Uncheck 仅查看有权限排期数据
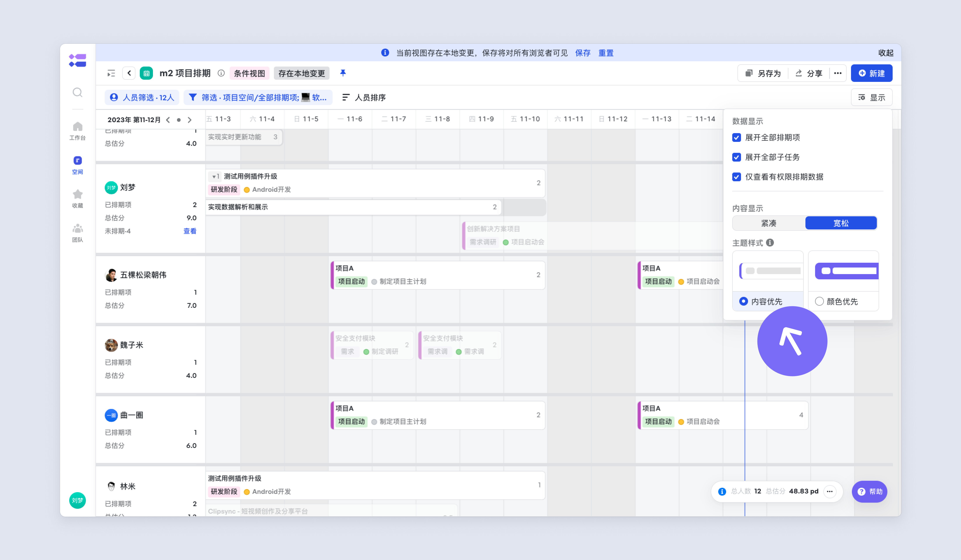Viewport: 961px width, 560px height. tap(736, 177)
